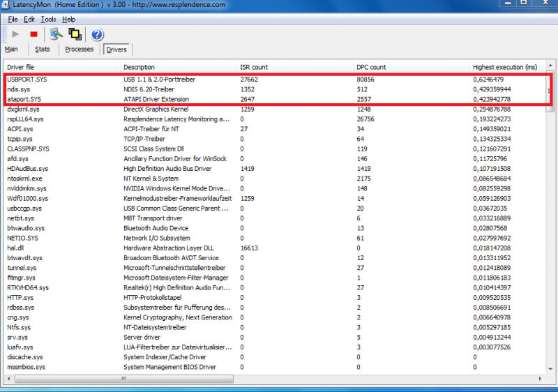Select the USBPORT.SYS driver row
Image resolution: width=558 pixels, height=392 pixels.
(x=274, y=80)
